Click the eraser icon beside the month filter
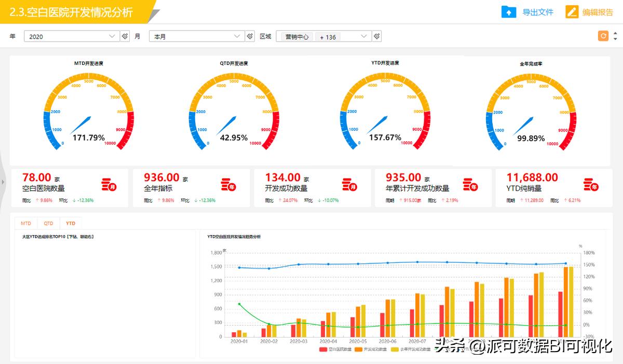Viewport: 623px width, 364px height. [x=250, y=36]
